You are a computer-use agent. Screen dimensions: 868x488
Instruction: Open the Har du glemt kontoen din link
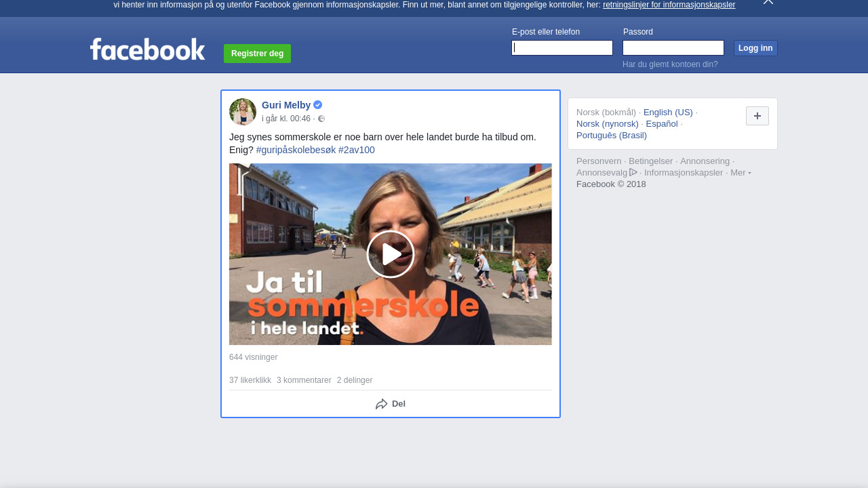pos(670,64)
